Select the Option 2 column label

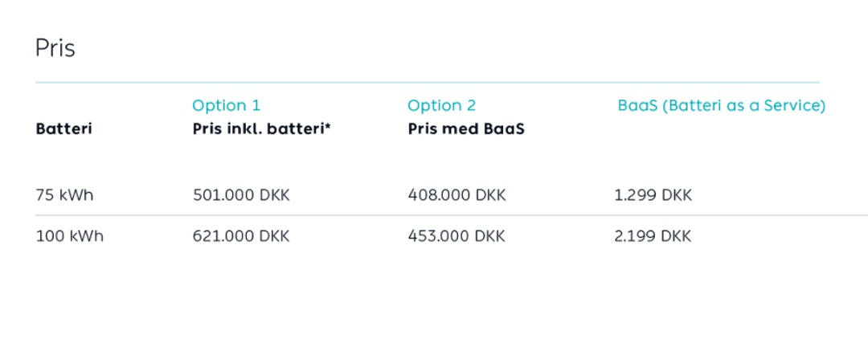click(441, 105)
